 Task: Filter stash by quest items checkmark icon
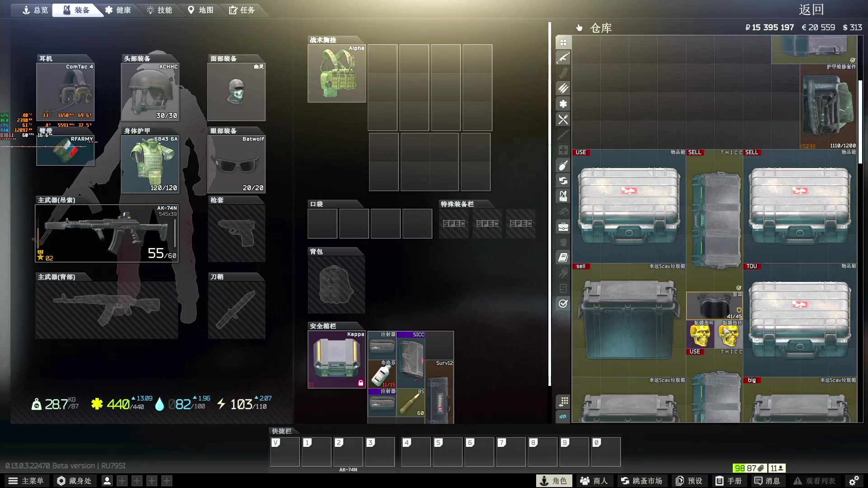click(563, 304)
